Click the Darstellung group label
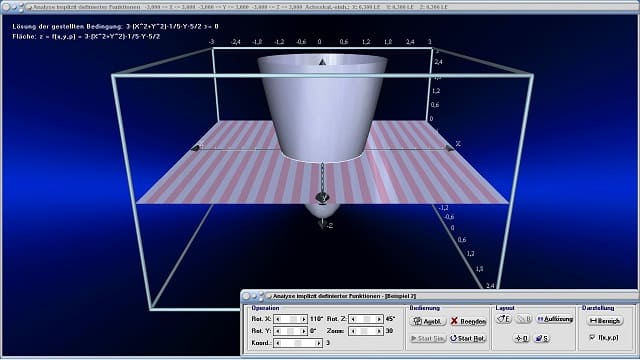Image resolution: width=640 pixels, height=360 pixels. pos(598,308)
